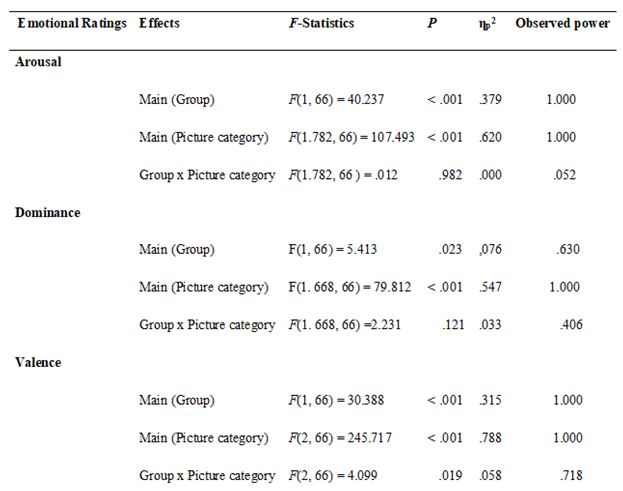The image size is (623, 491).
Task: Click the "Arousal" section label
Action: pyautogui.click(x=39, y=61)
